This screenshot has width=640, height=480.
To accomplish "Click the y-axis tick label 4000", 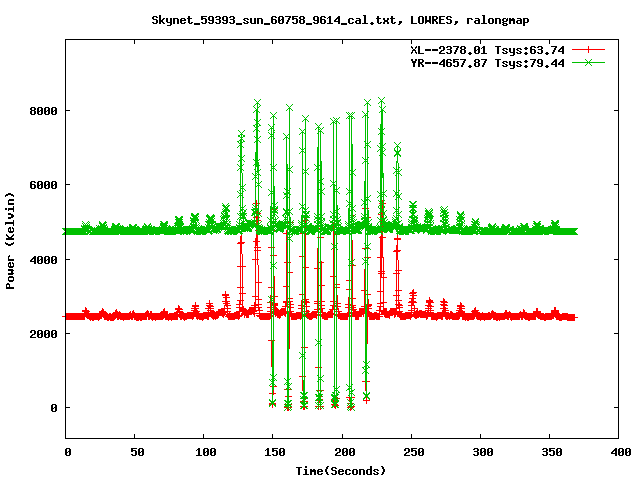I will [x=43, y=260].
